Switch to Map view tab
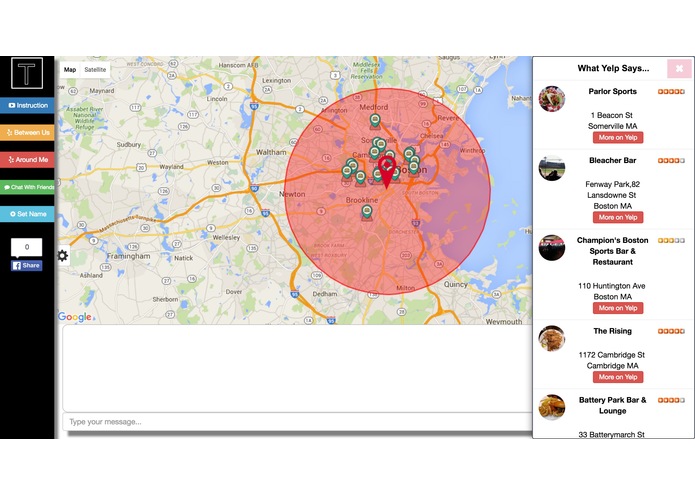This screenshot has width=695, height=494. click(x=70, y=70)
